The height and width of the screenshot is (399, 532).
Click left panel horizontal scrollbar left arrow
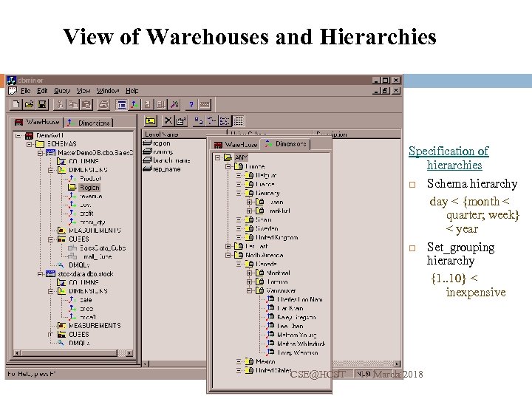[17, 353]
